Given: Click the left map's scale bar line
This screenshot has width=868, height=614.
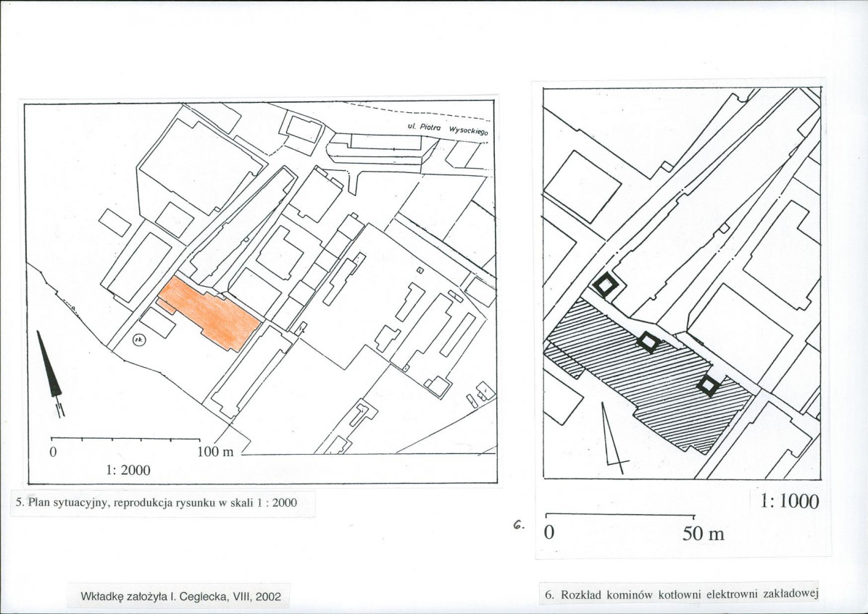Looking at the screenshot, I should (125, 439).
